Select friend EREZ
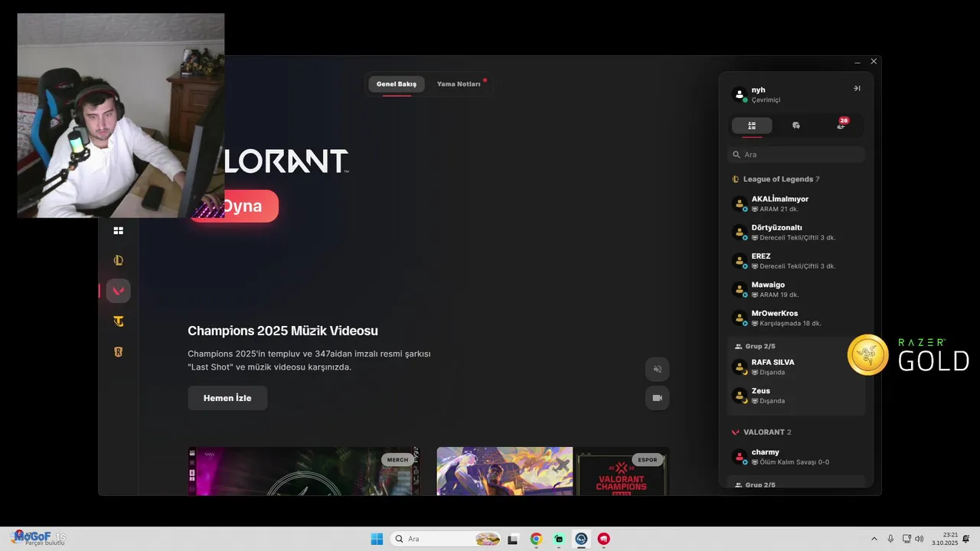The image size is (980, 551). (796, 261)
